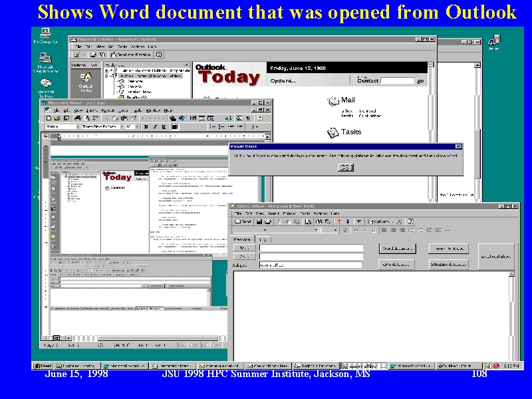Click the go link beside contact field
This screenshot has width=532, height=399.
(x=420, y=81)
